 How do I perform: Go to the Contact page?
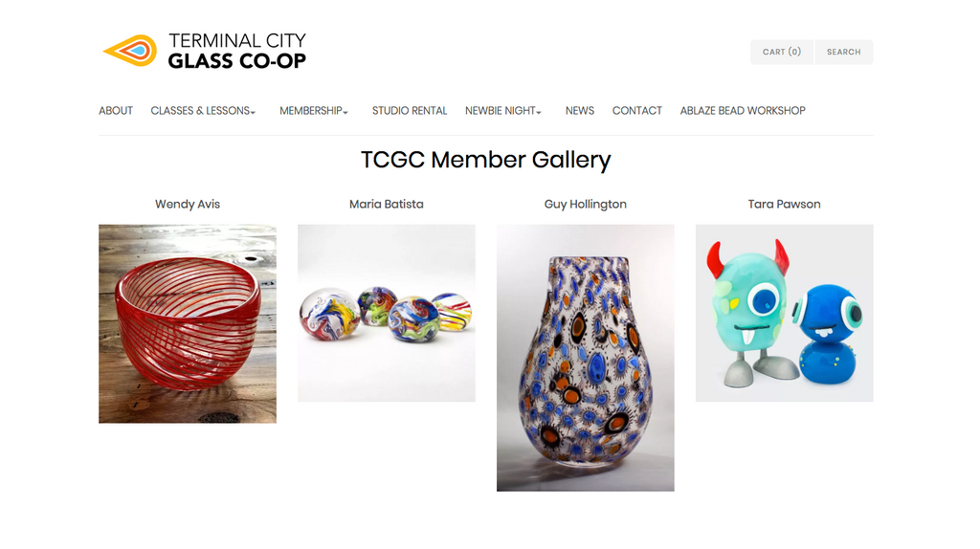point(636,111)
